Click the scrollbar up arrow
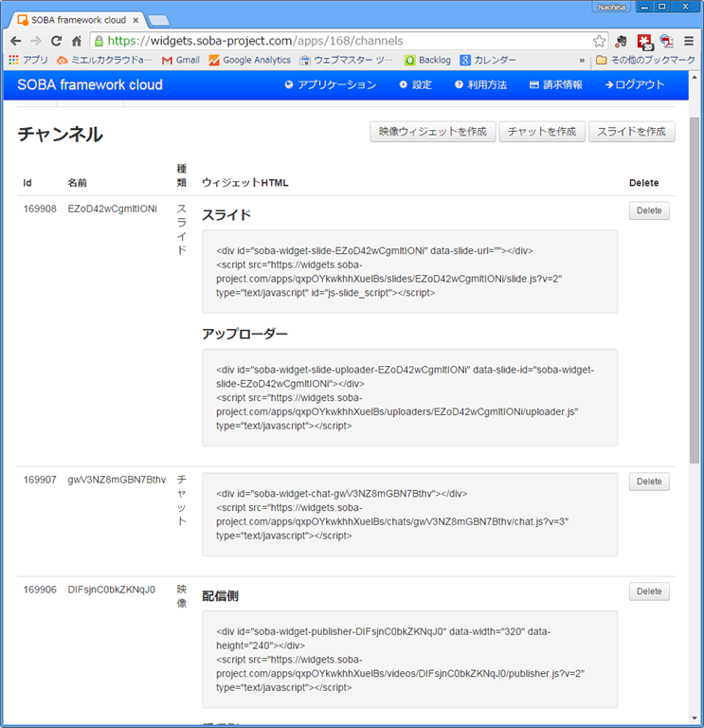This screenshot has width=704, height=728. 695,77
